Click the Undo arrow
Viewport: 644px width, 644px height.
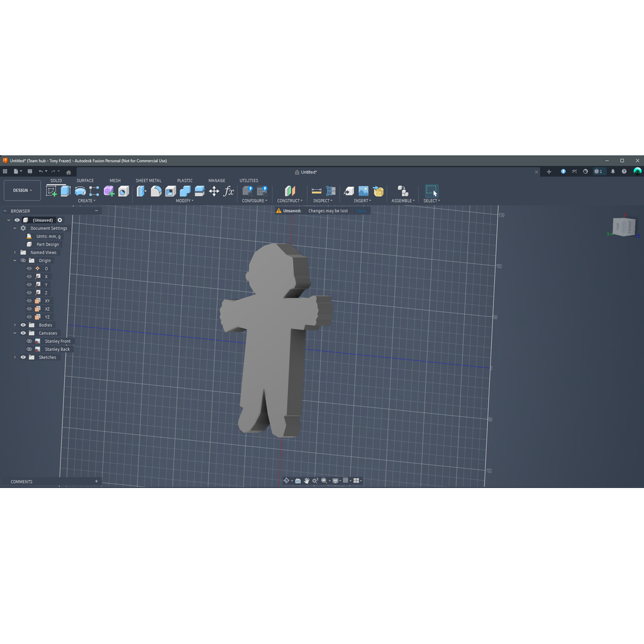(x=41, y=171)
